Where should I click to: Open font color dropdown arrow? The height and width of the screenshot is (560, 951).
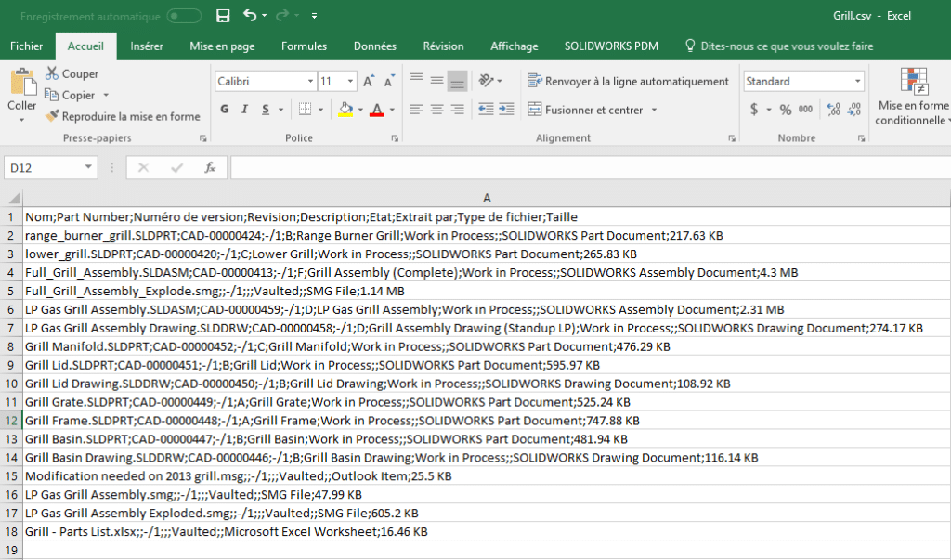(x=392, y=110)
